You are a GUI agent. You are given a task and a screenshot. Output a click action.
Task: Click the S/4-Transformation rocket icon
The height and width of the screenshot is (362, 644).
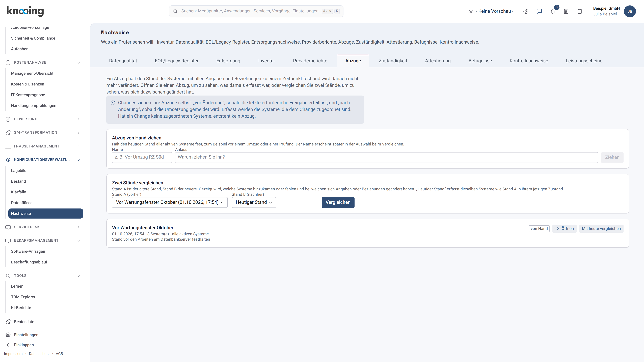[x=8, y=133]
